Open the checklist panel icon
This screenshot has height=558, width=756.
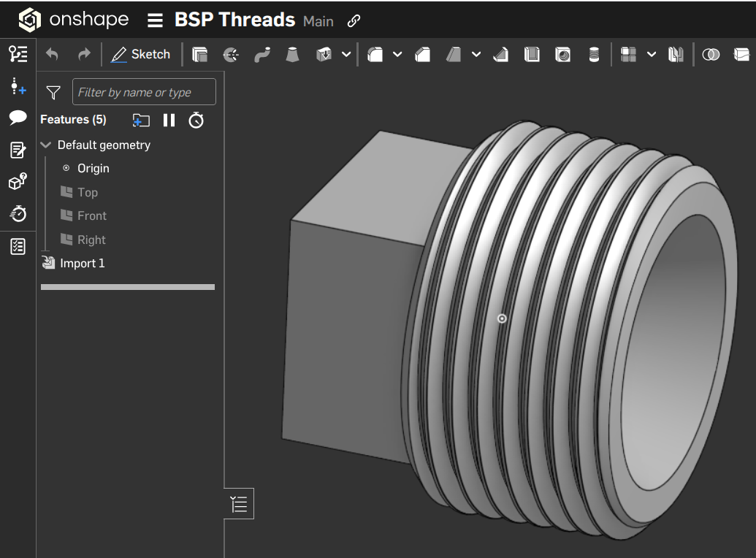pos(18,246)
